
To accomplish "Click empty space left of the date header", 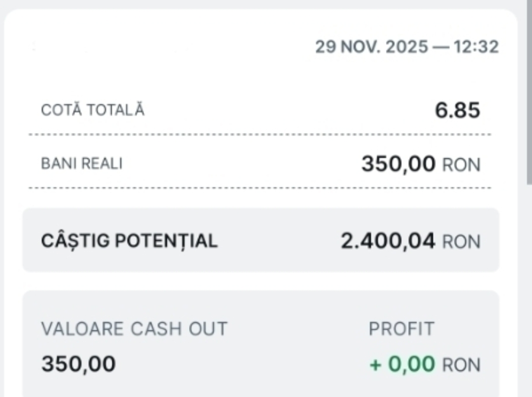I will point(148,47).
